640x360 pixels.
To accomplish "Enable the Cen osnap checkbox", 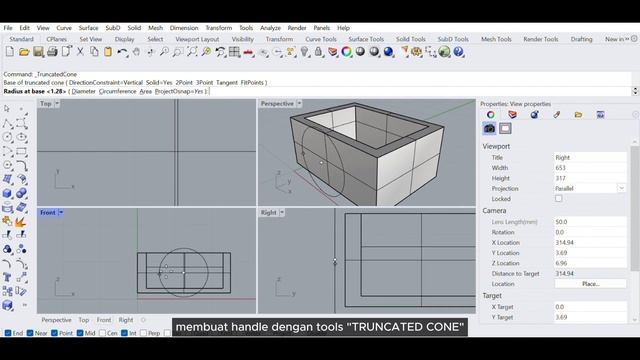I will (x=102, y=333).
